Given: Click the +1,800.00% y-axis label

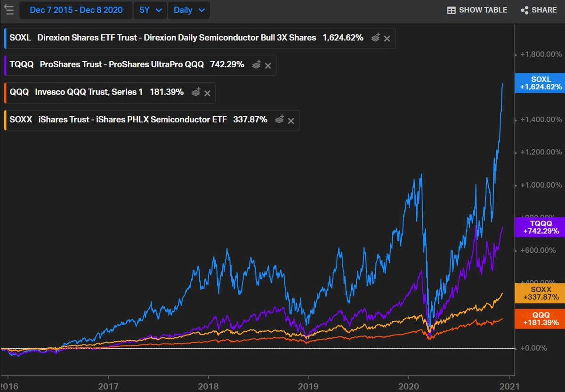Looking at the screenshot, I should 541,54.
